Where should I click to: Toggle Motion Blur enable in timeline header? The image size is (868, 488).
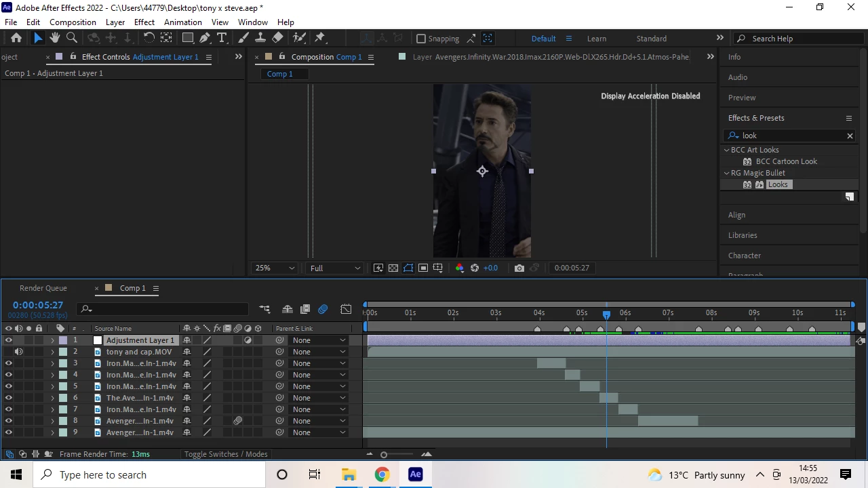323,309
